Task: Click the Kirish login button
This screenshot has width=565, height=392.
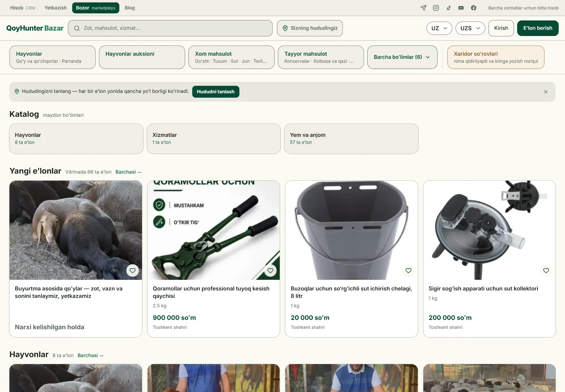Action: tap(501, 28)
